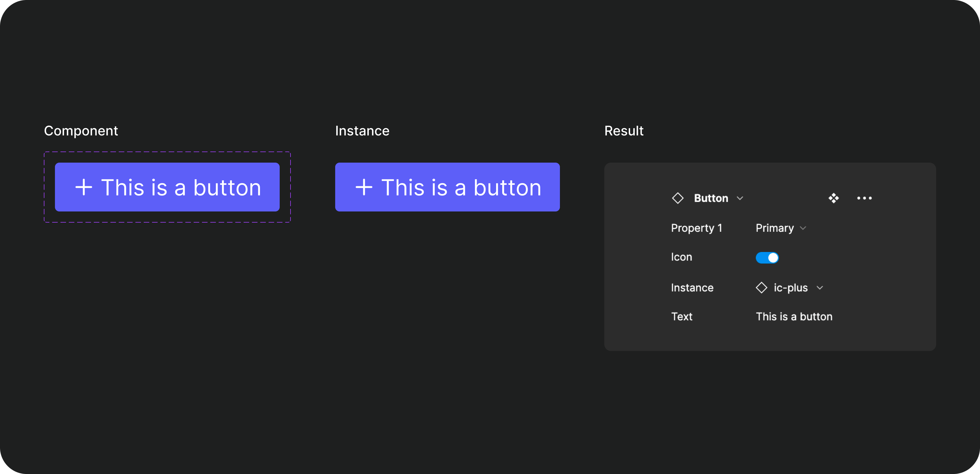This screenshot has width=980, height=474.
Task: Click the component diamond icon next to Button
Action: (678, 198)
